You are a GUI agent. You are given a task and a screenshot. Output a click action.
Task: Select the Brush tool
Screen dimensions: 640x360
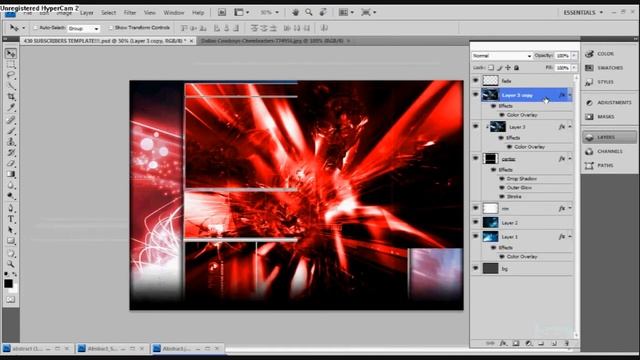coord(11,131)
